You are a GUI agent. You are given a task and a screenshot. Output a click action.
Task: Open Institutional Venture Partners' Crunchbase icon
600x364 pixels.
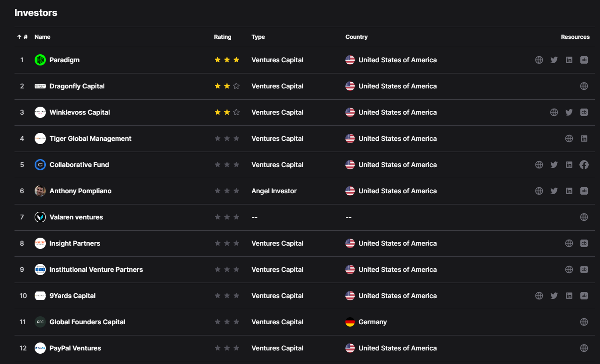click(584, 269)
